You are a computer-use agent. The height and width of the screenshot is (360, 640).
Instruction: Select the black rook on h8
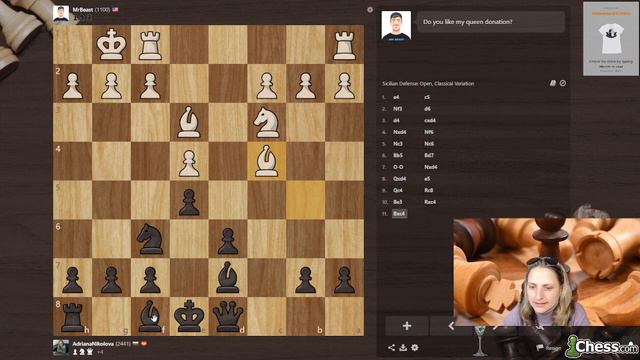coord(72,316)
